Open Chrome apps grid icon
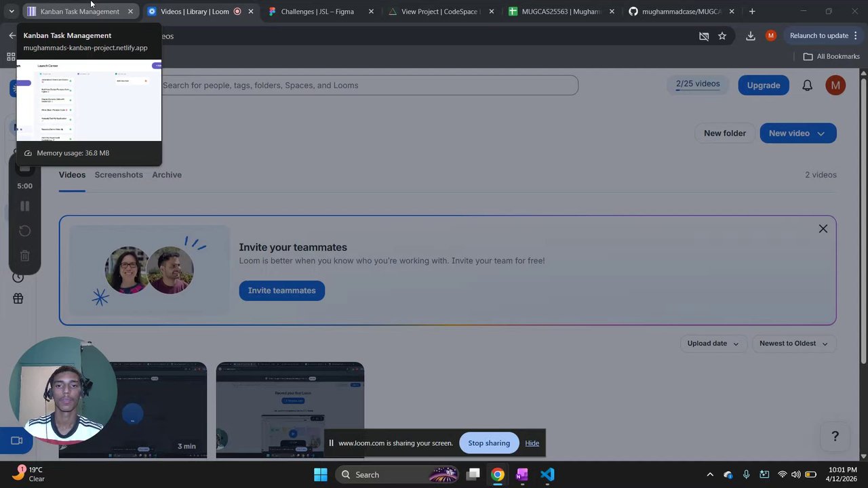 pyautogui.click(x=11, y=57)
